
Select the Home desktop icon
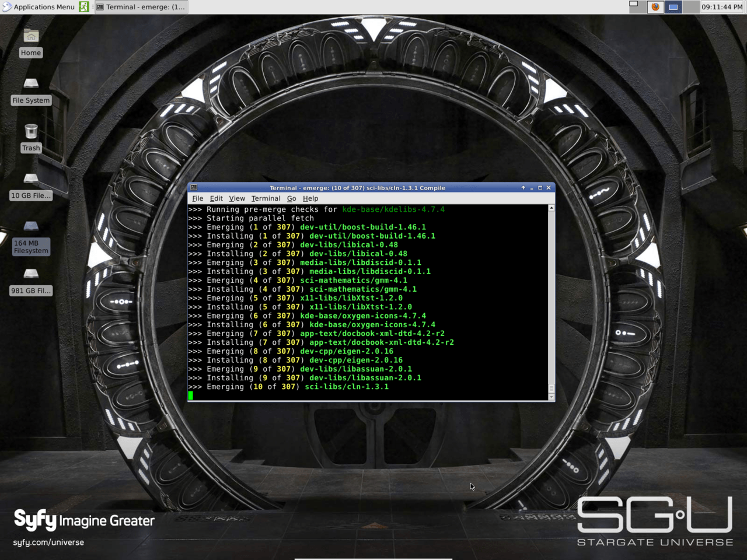click(x=31, y=44)
